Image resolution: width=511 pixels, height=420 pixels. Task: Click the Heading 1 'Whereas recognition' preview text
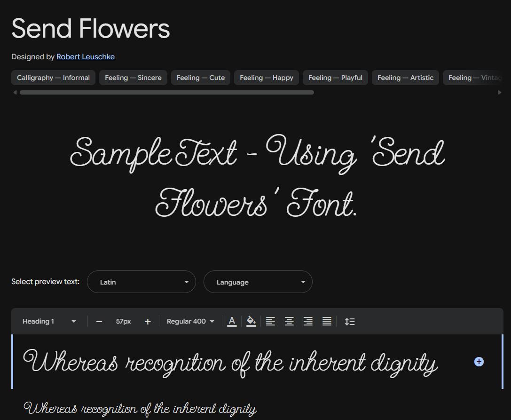click(x=231, y=363)
